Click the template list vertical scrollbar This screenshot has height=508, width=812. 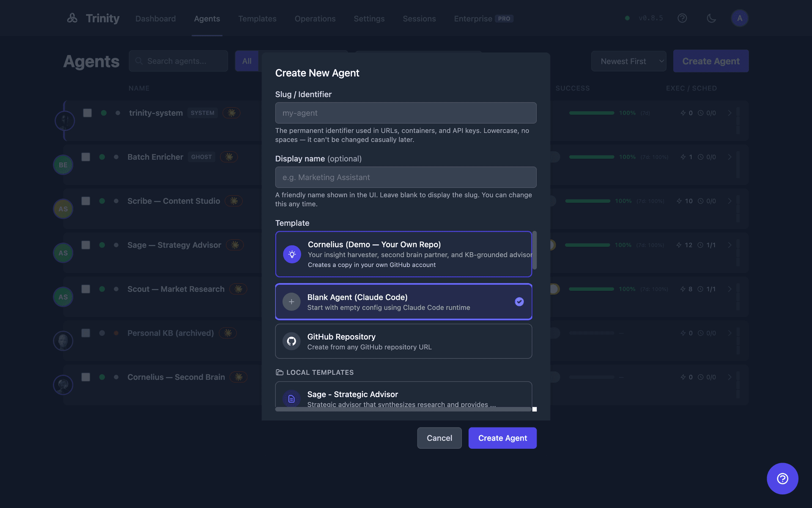pos(535,250)
